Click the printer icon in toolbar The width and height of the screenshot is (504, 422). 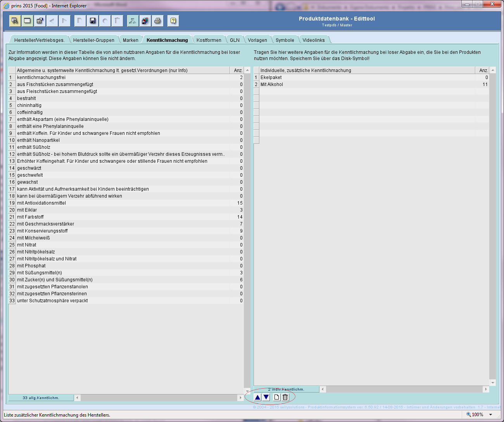click(x=157, y=21)
